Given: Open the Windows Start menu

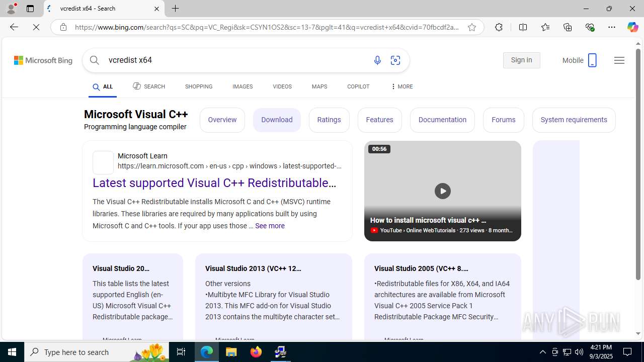Looking at the screenshot, I should tap(12, 352).
